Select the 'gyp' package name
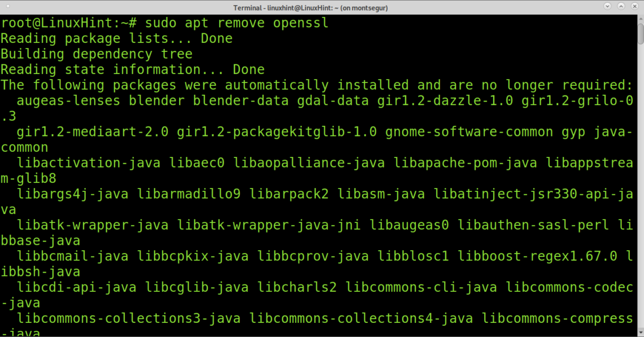Viewport: 644px width, 337px height. tap(573, 132)
